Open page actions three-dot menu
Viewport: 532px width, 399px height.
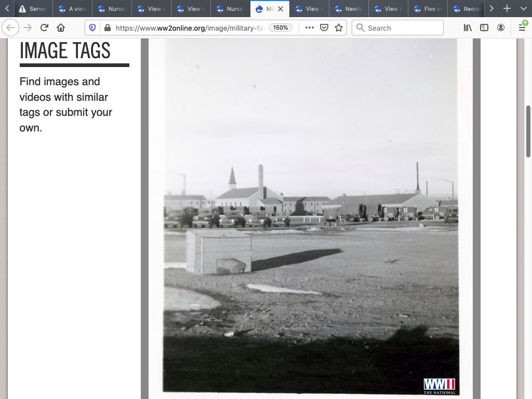pyautogui.click(x=310, y=28)
